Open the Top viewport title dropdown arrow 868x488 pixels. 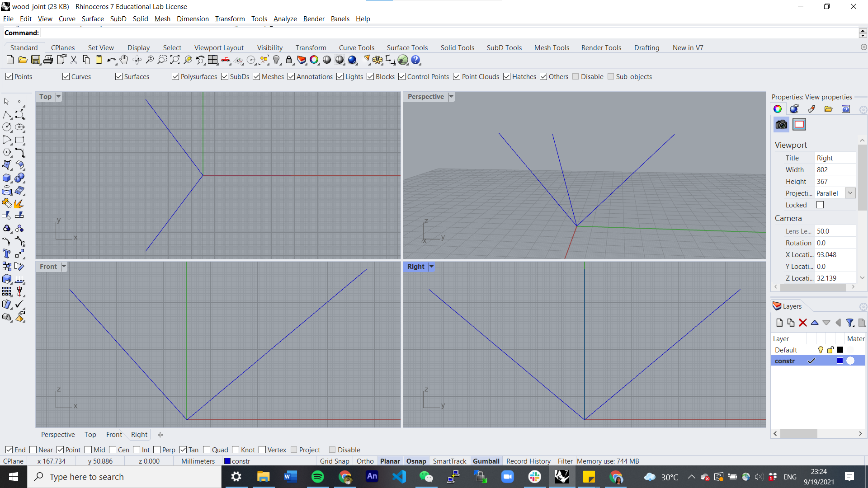click(58, 97)
